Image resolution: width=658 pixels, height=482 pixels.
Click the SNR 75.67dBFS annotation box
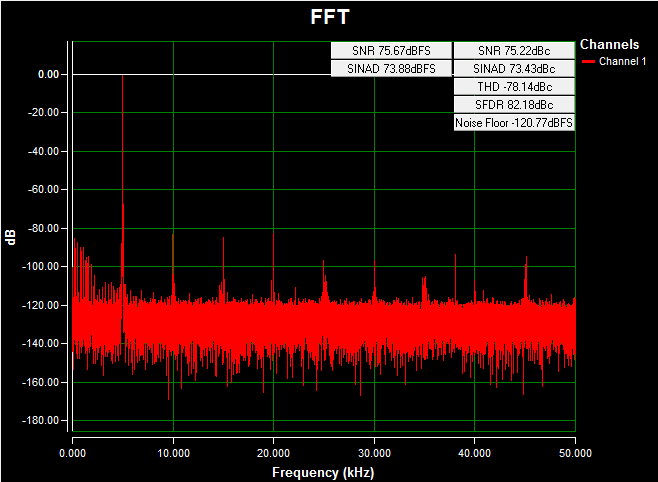tap(391, 50)
